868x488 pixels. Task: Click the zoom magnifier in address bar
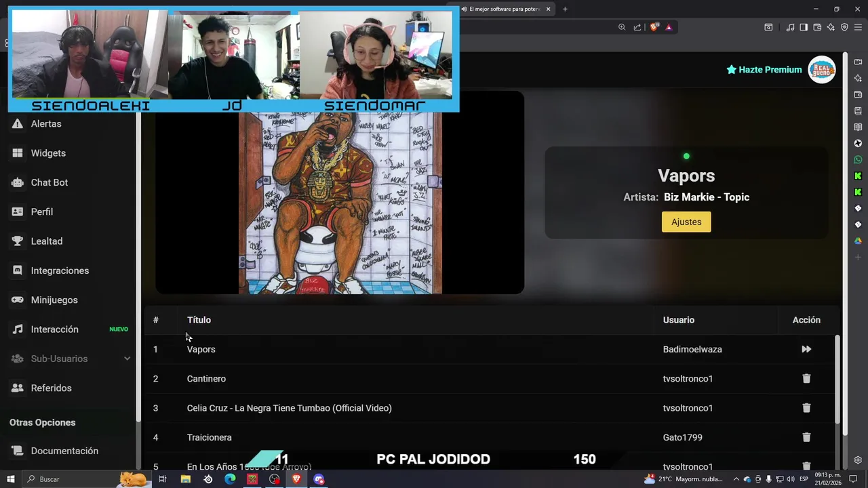point(622,27)
